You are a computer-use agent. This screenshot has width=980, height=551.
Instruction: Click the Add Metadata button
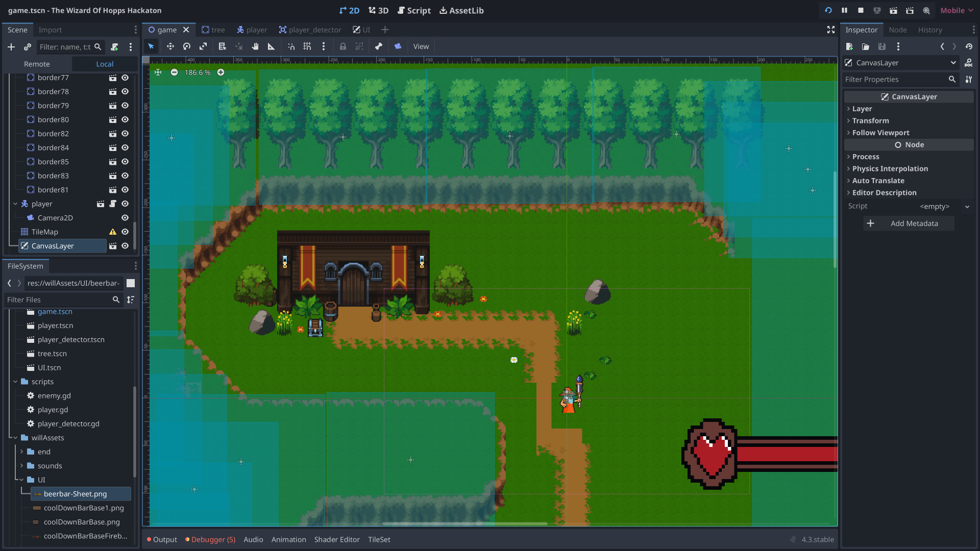pyautogui.click(x=909, y=223)
